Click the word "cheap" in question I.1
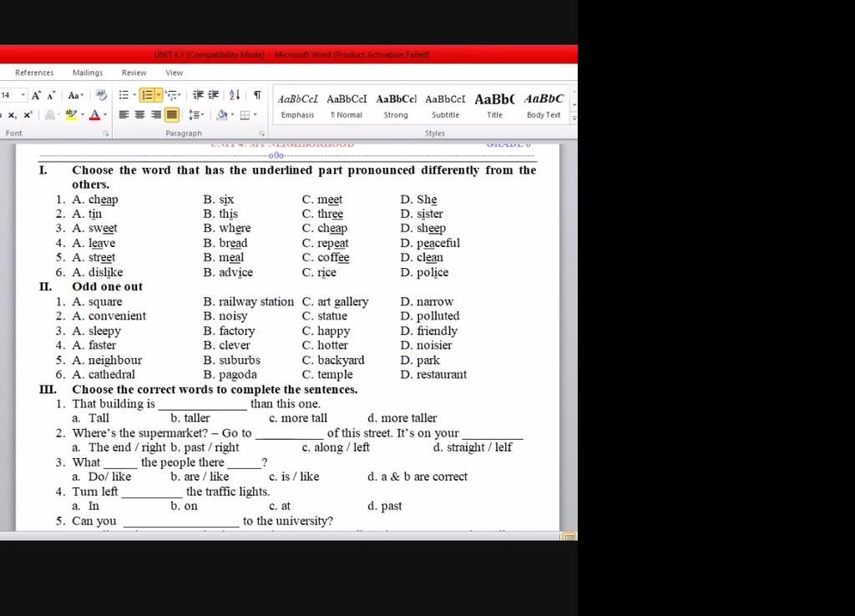The image size is (855, 616). 103,199
